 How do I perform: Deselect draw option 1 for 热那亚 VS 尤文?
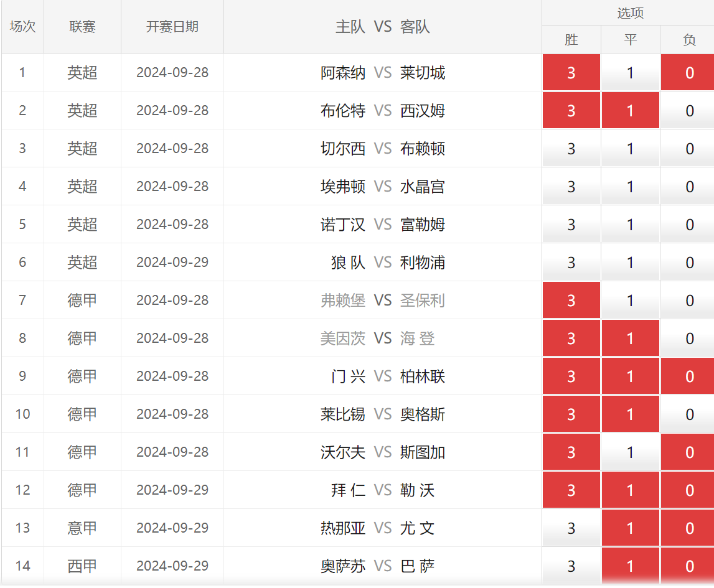pos(630,528)
